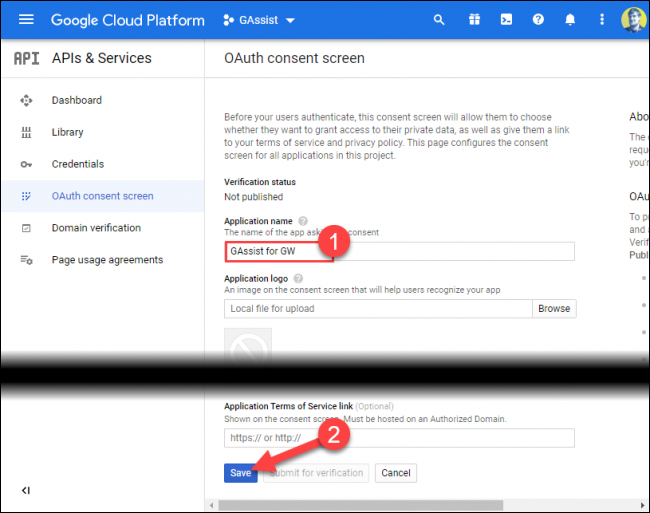Open the hamburger navigation menu
The height and width of the screenshot is (513, 650).
point(27,20)
